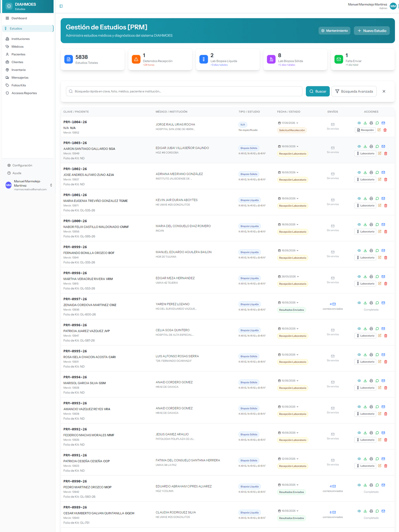Collapse the sidebar with the panel icon
399x532 pixels.
pyautogui.click(x=61, y=6)
